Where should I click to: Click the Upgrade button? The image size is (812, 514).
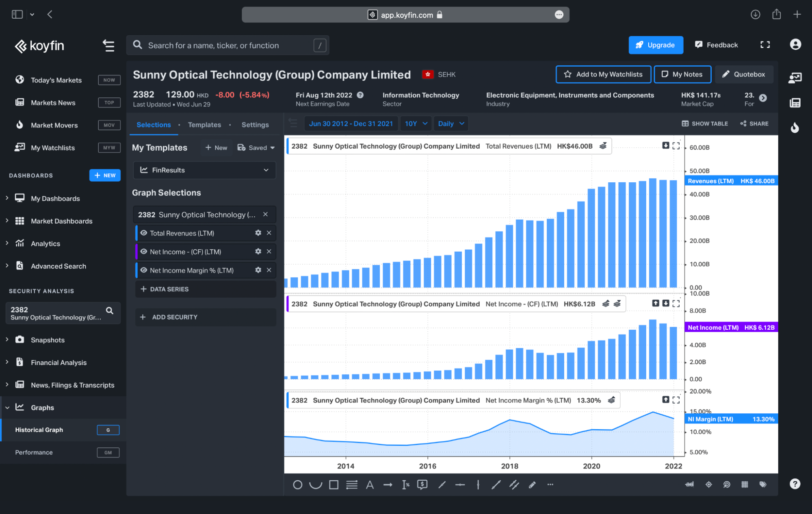[656, 45]
